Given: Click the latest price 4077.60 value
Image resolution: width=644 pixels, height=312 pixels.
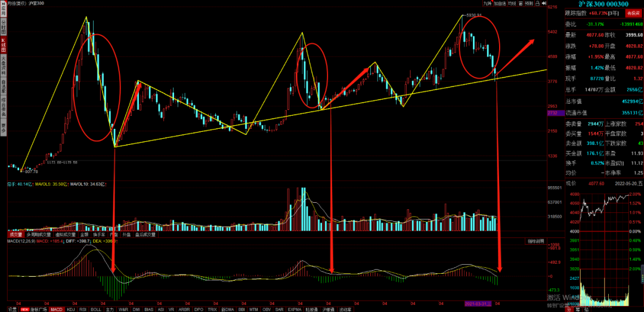Looking at the screenshot, I should coord(596,35).
